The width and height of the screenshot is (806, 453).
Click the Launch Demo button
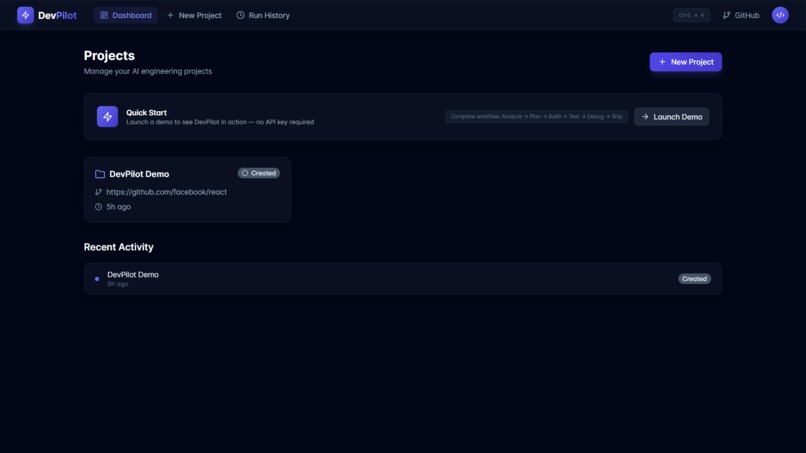[x=671, y=117]
